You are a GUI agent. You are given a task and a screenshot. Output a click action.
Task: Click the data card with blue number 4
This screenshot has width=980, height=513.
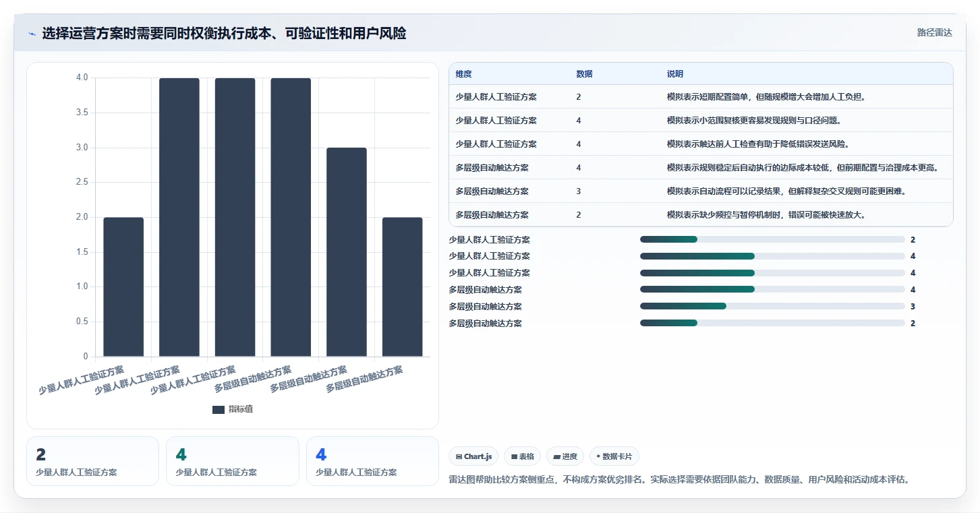[x=372, y=461]
